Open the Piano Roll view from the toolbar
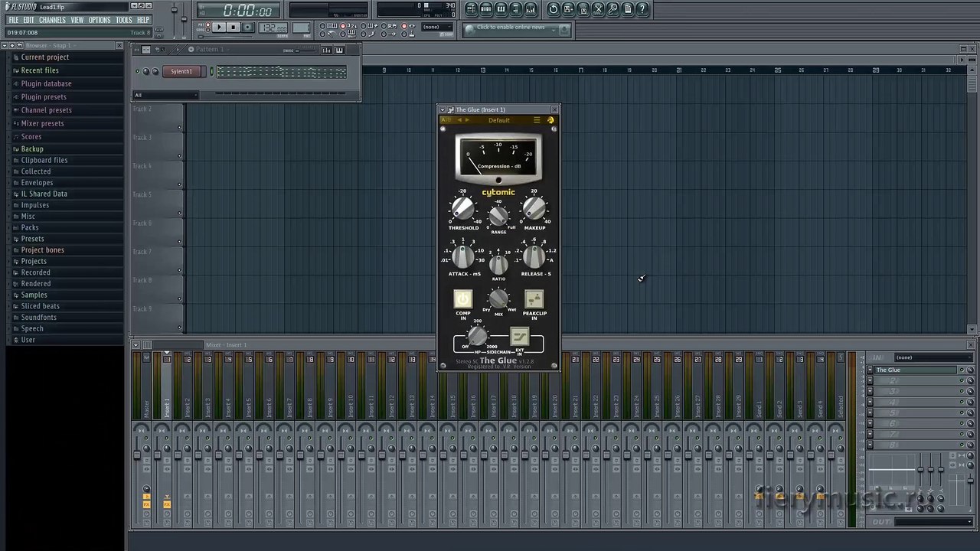980x551 pixels. (x=501, y=9)
